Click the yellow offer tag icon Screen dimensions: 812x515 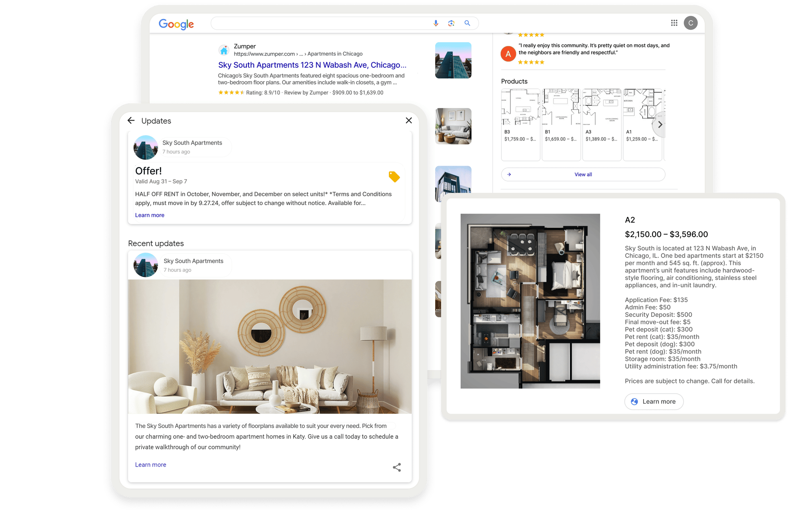pyautogui.click(x=394, y=177)
